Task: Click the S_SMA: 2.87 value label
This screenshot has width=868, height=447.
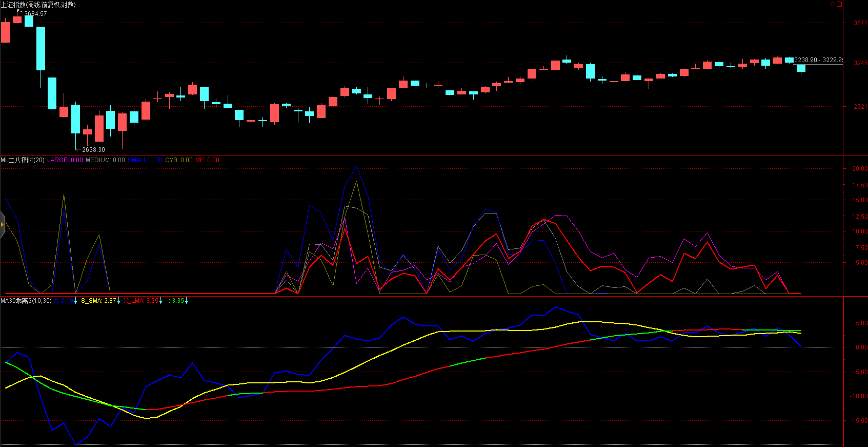Action: 98,301
